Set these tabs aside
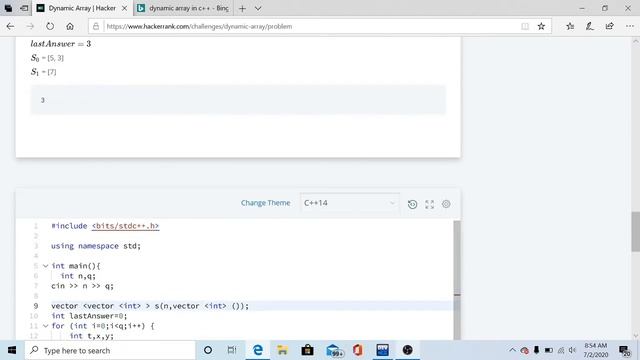The image size is (640, 360). 24,8
